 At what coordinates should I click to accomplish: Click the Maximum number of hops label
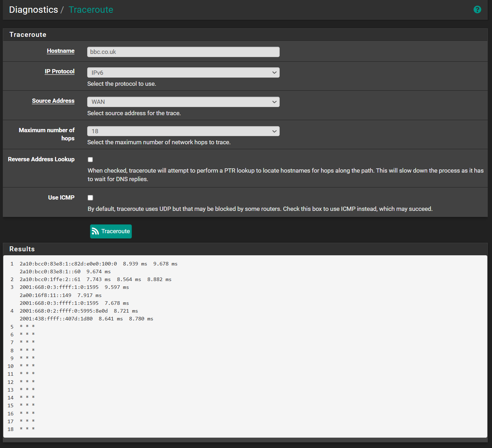pos(46,134)
